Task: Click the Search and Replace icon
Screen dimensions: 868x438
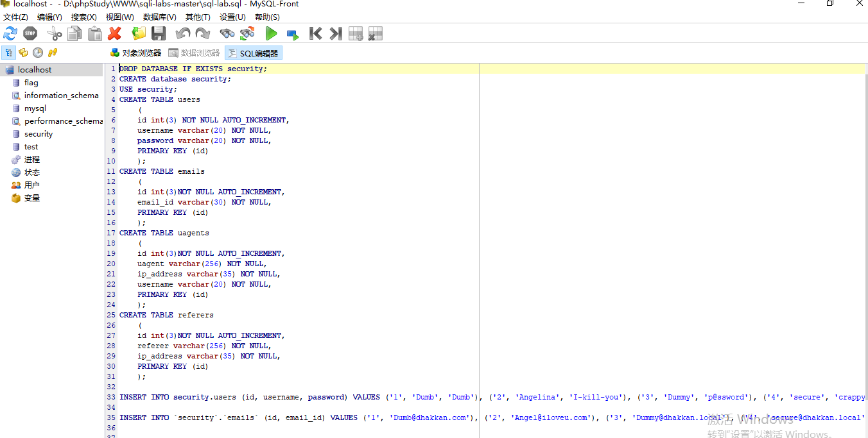Action: (247, 34)
